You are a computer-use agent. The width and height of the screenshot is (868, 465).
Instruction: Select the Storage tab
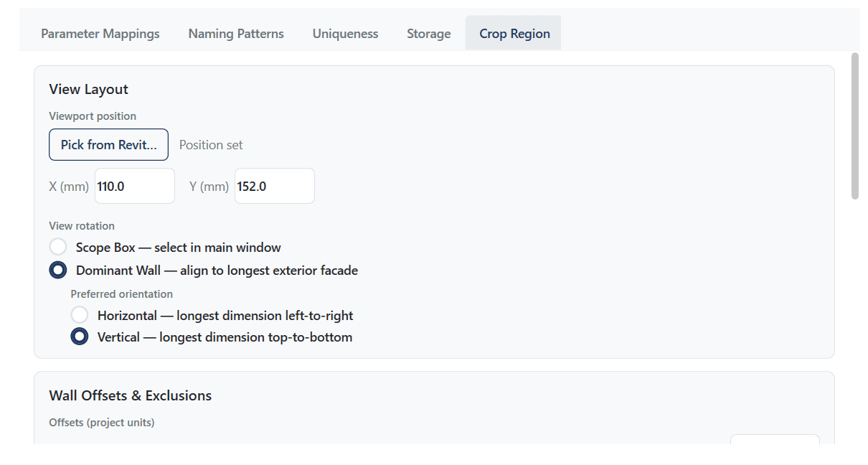(429, 34)
